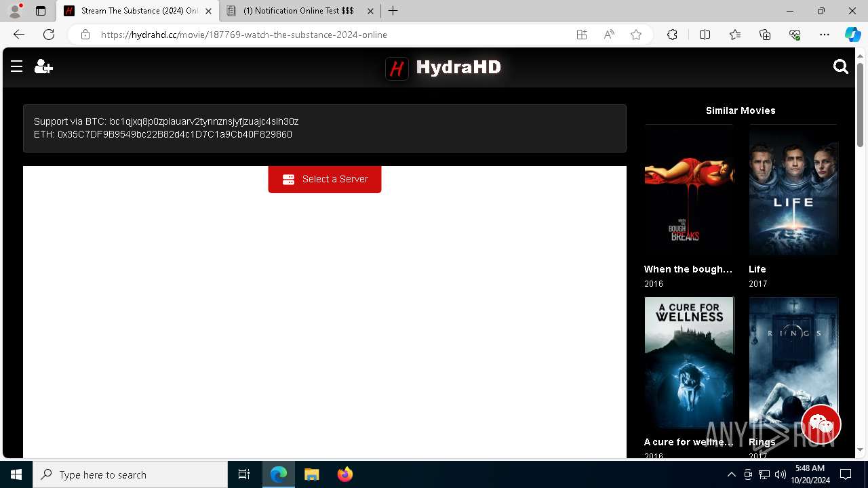868x488 pixels.
Task: Click the Read aloud icon
Action: click(609, 35)
